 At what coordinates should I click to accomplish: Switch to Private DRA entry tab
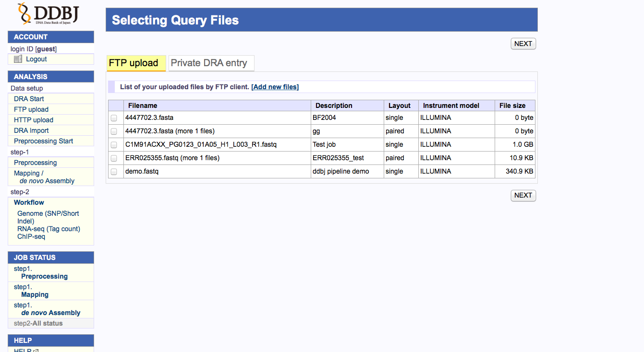click(x=209, y=63)
